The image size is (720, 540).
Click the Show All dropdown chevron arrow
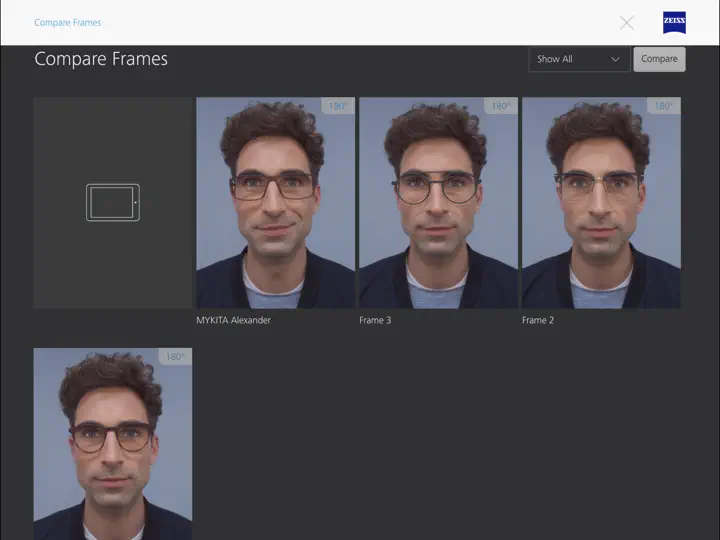615,59
